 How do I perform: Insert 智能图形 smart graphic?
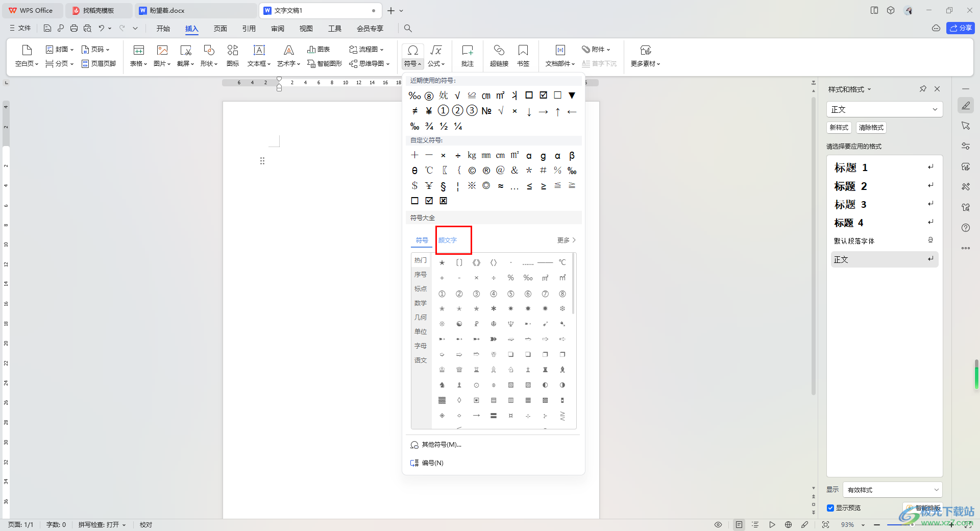pyautogui.click(x=325, y=64)
